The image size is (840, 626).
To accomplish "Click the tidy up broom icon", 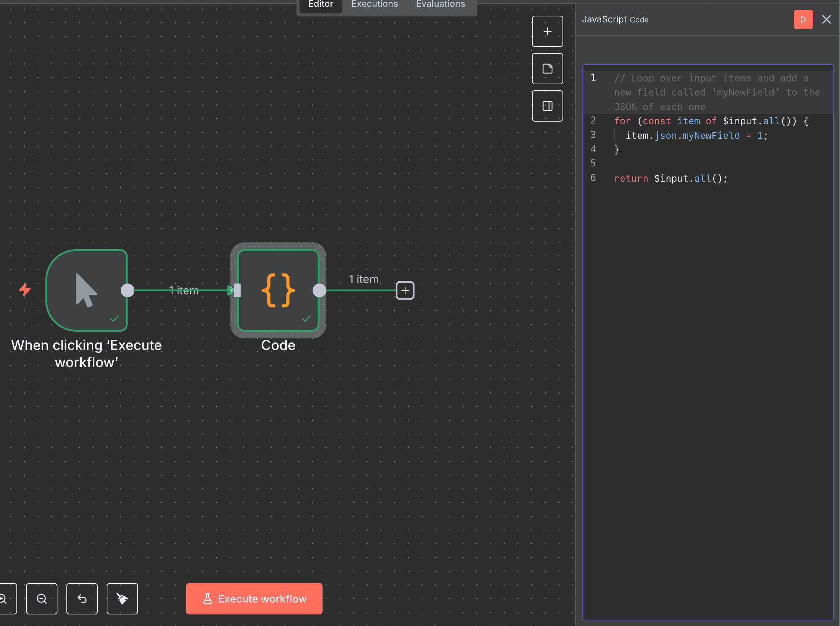I will pos(122,599).
